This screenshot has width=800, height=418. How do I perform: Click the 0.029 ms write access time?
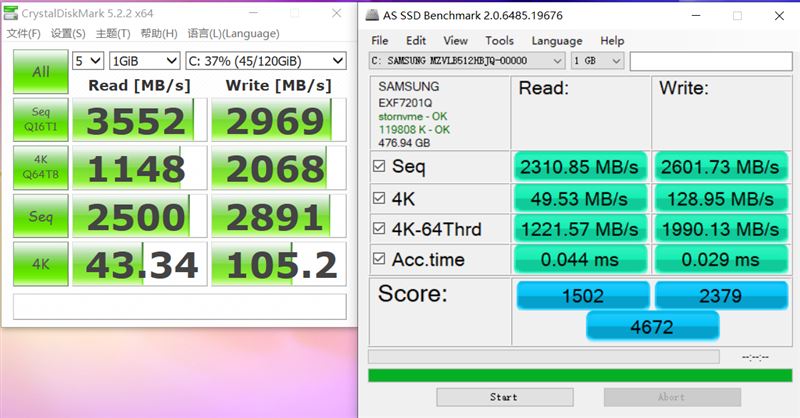pos(720,259)
